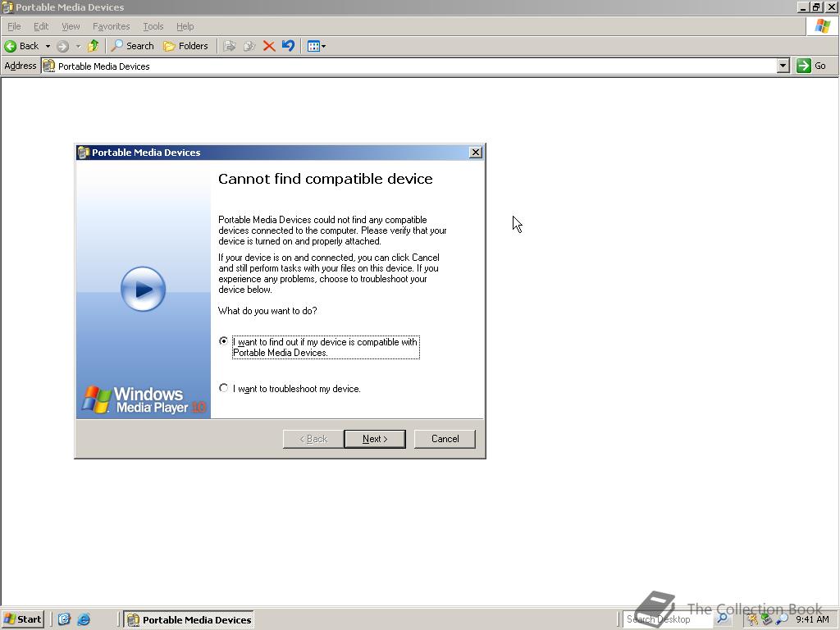Click the address bar folder icon
The height and width of the screenshot is (630, 840).
48,66
